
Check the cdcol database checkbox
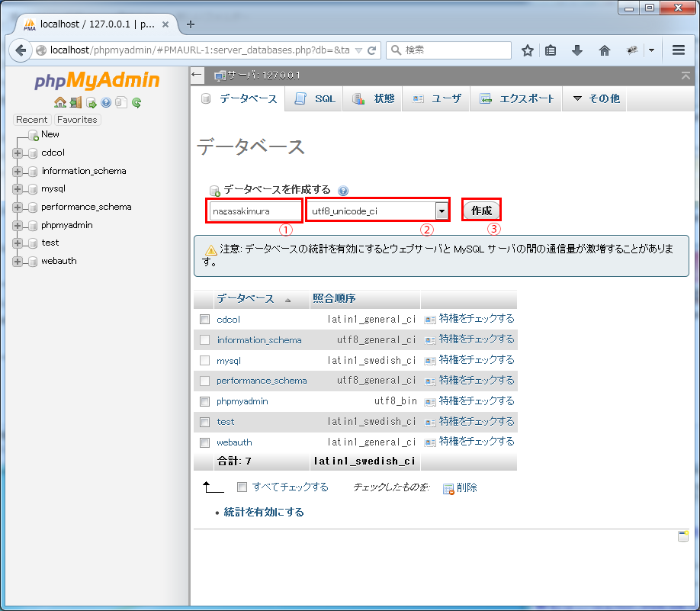pos(204,320)
